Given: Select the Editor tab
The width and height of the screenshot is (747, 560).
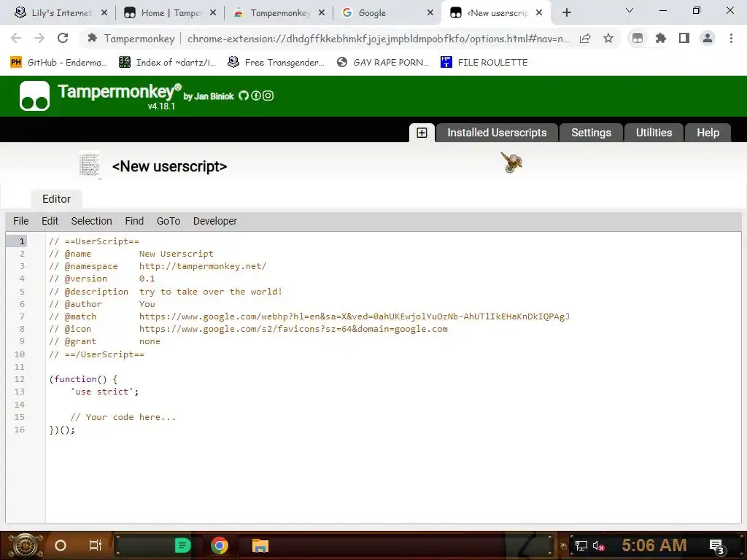Looking at the screenshot, I should click(56, 199).
